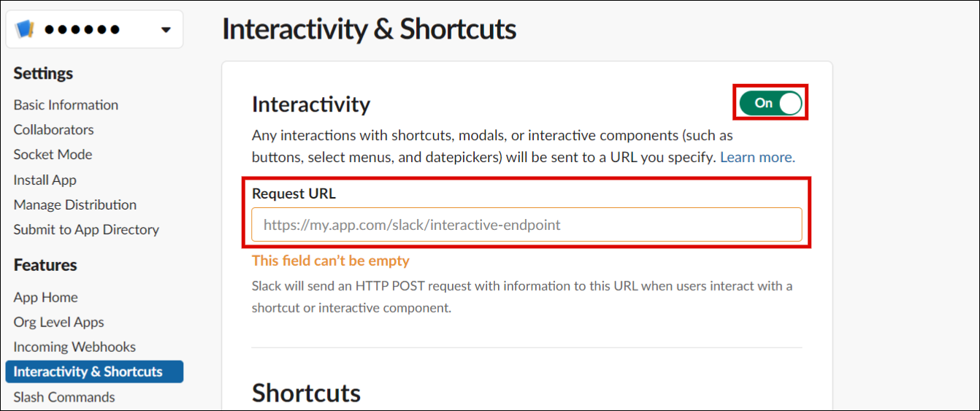Click the Request URL input field

[x=527, y=225]
